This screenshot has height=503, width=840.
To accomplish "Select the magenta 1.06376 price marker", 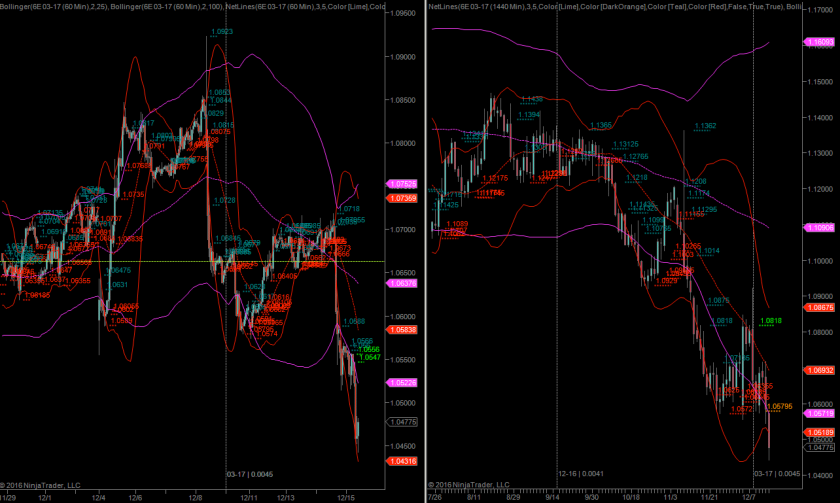I will (401, 283).
